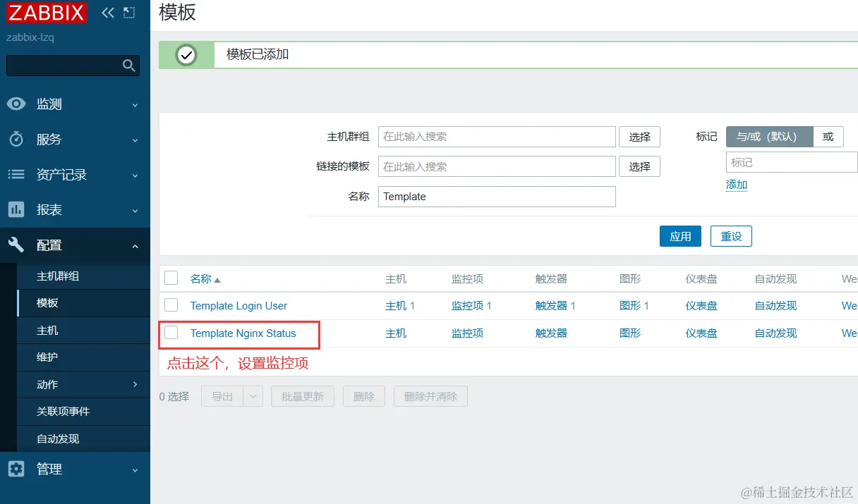Viewport: 858px width, 504px height.
Task: Click the 配置 wrench icon
Action: [x=16, y=245]
